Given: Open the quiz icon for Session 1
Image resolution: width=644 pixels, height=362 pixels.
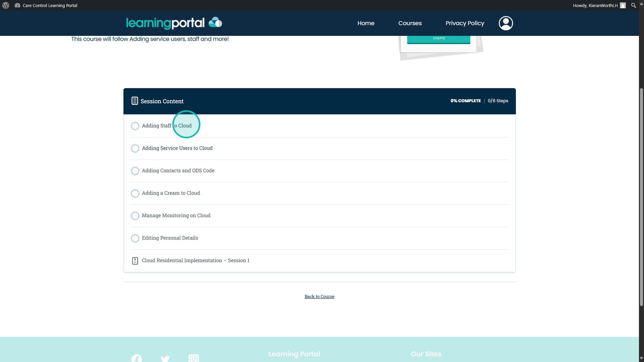Looking at the screenshot, I should pos(135,261).
